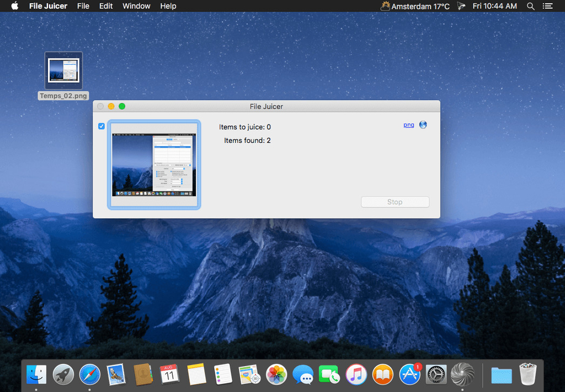The image size is (565, 392).
Task: Select Temps_02.png file on the desktop
Action: click(x=63, y=71)
